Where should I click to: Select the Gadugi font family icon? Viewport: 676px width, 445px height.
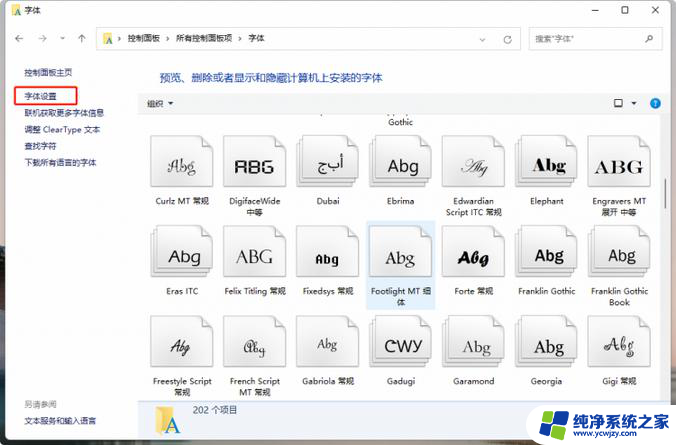[401, 342]
